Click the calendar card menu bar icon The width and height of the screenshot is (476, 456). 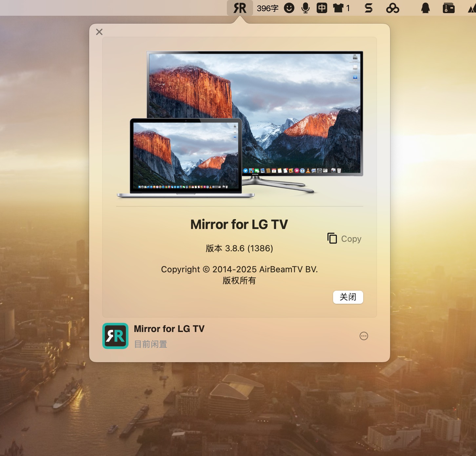[x=448, y=8]
